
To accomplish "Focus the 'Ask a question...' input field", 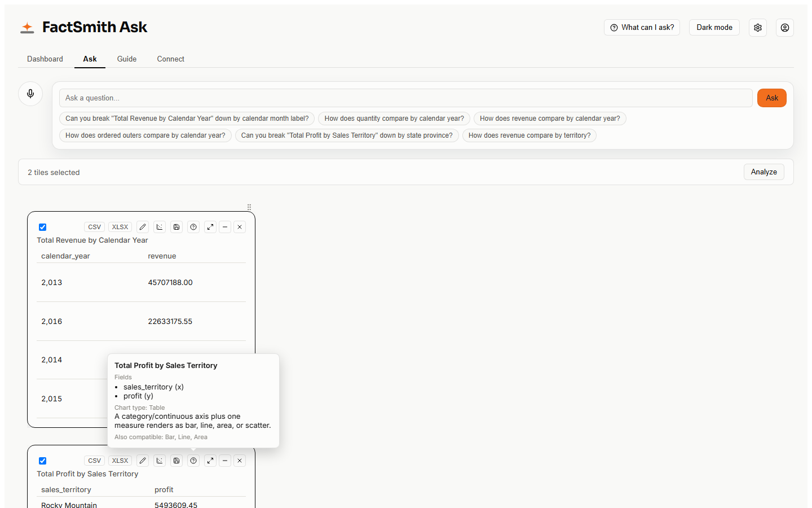I will 406,98.
